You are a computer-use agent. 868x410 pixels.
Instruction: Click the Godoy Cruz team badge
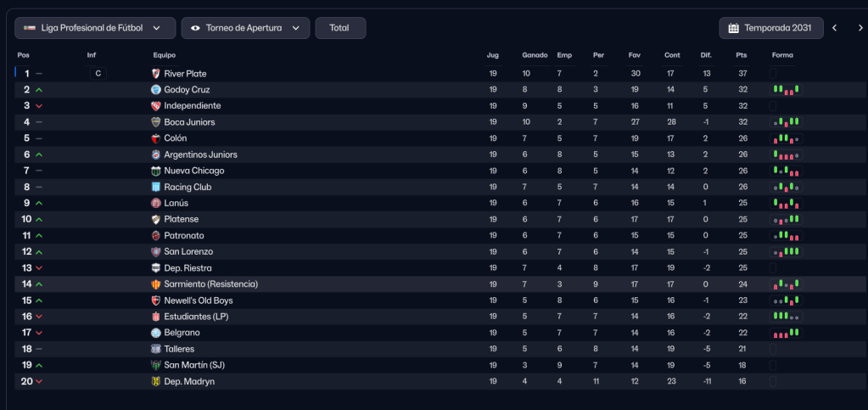(155, 90)
